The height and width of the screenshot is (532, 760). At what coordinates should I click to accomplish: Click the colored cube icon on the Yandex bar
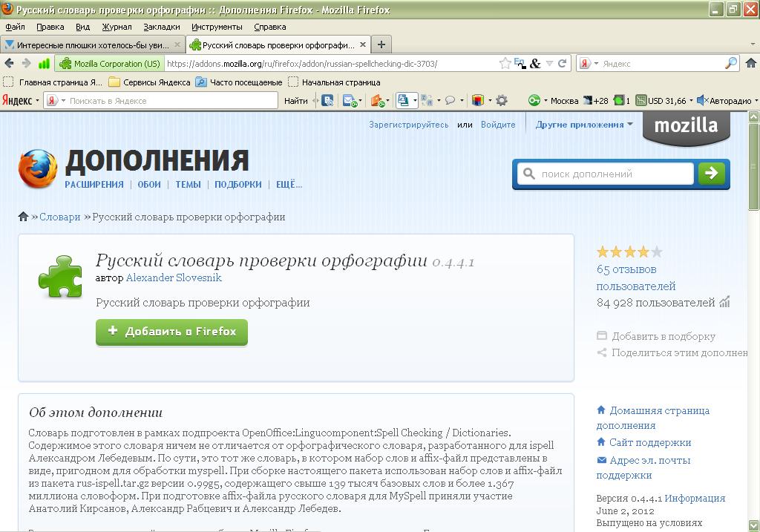pyautogui.click(x=478, y=100)
